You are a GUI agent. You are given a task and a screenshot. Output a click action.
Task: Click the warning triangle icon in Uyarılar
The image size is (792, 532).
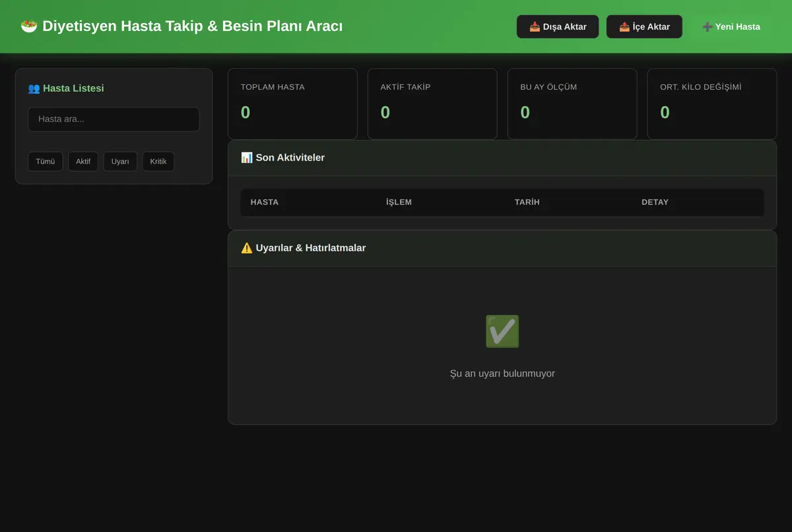click(x=247, y=248)
